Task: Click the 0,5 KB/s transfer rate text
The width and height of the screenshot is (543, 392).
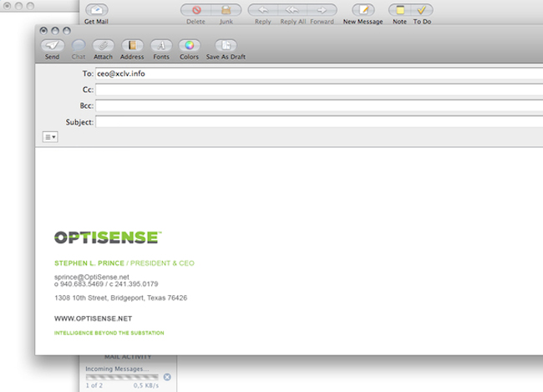Action: click(146, 385)
